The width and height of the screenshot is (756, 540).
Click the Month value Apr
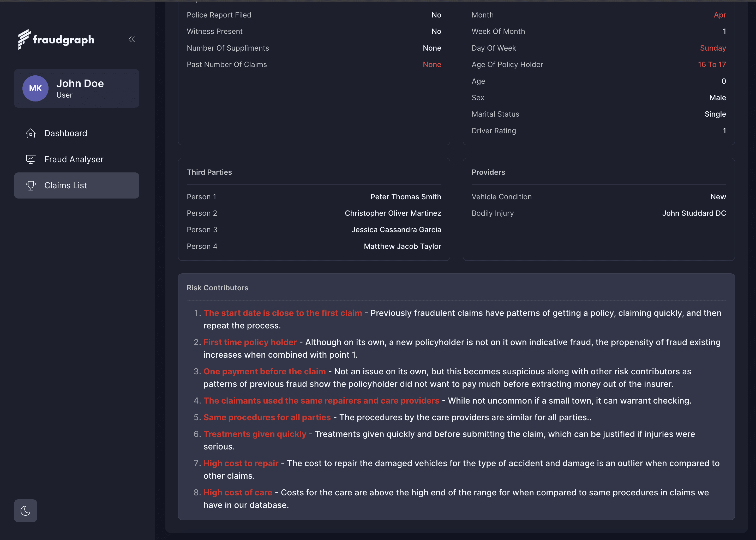(720, 15)
